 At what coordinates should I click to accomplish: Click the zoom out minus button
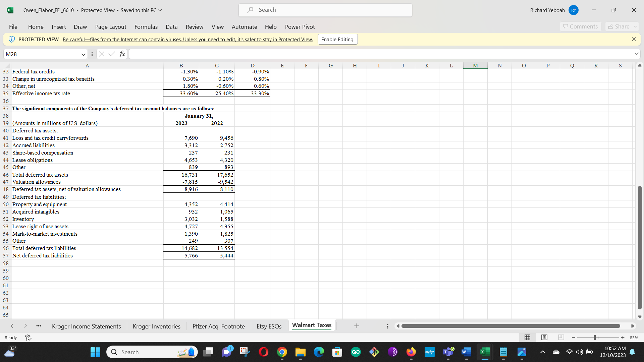tap(574, 338)
